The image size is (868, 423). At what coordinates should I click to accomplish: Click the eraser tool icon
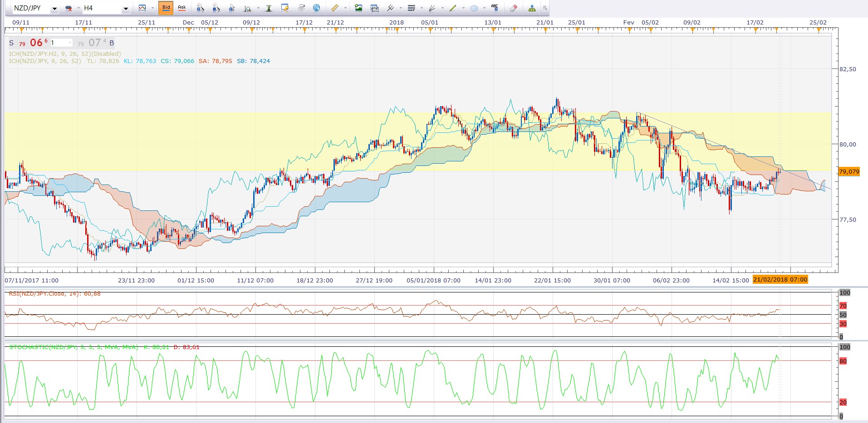tap(514, 8)
